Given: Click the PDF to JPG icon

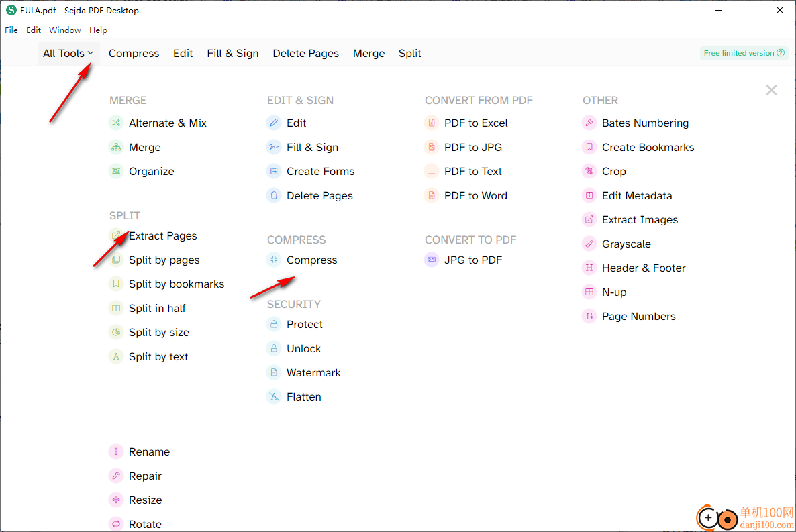Looking at the screenshot, I should (432, 147).
